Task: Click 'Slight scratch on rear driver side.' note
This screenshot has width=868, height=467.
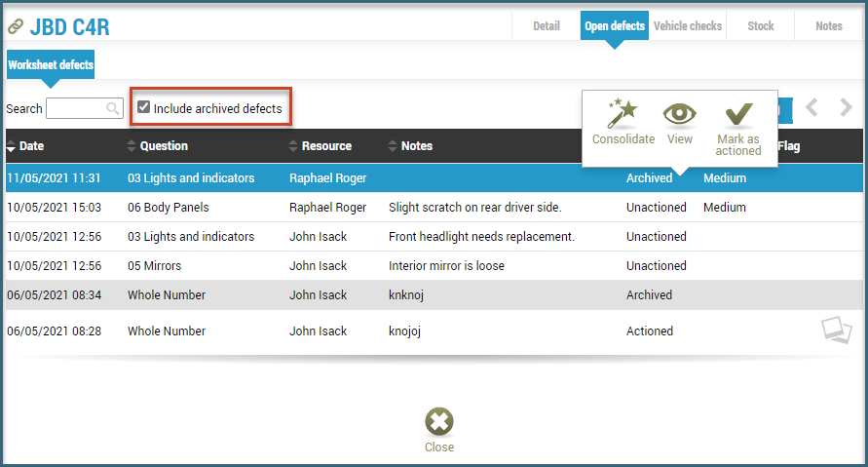Action: coord(475,208)
